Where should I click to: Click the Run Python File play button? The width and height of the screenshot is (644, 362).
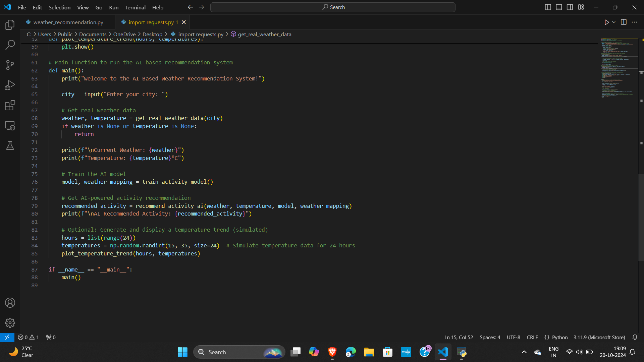(606, 22)
